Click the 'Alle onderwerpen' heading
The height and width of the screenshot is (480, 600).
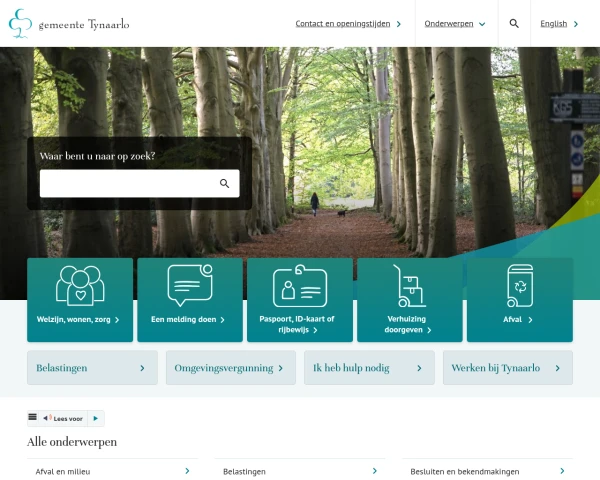pyautogui.click(x=72, y=442)
